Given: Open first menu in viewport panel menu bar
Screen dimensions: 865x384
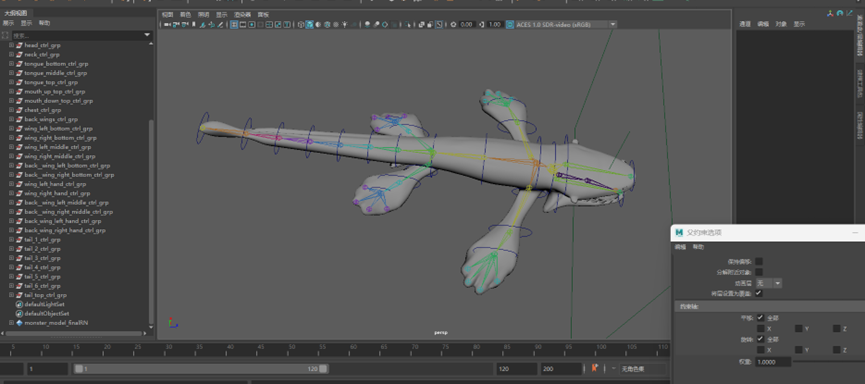Looking at the screenshot, I should click(x=167, y=15).
